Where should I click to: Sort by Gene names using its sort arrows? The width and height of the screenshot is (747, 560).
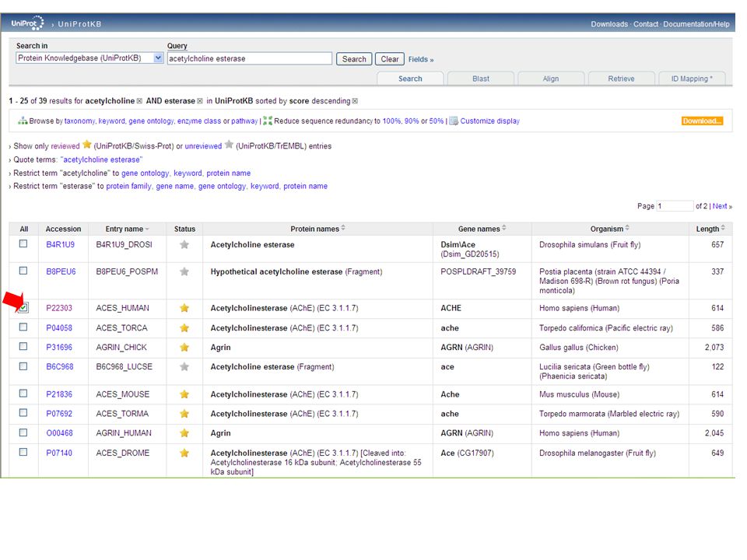tap(504, 228)
